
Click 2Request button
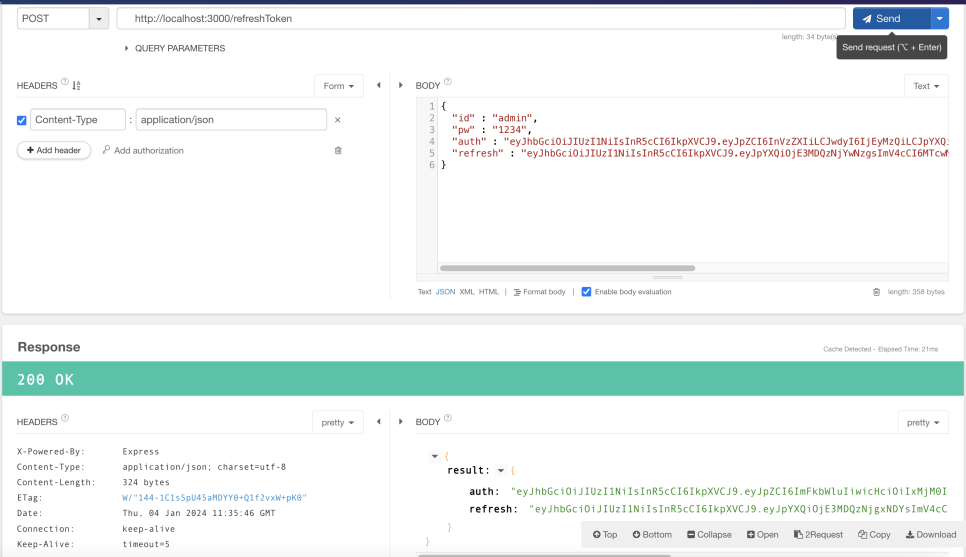[x=819, y=535]
